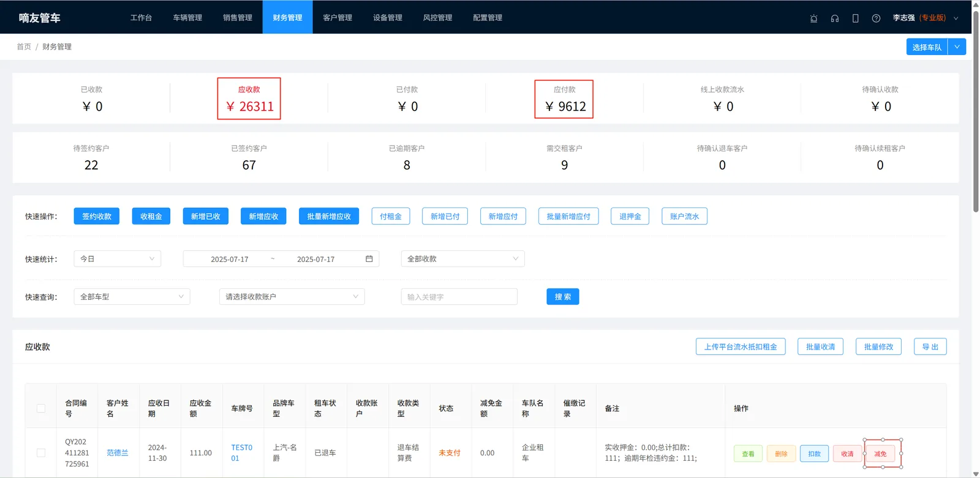Open the 风控管理 menu

(x=438, y=18)
